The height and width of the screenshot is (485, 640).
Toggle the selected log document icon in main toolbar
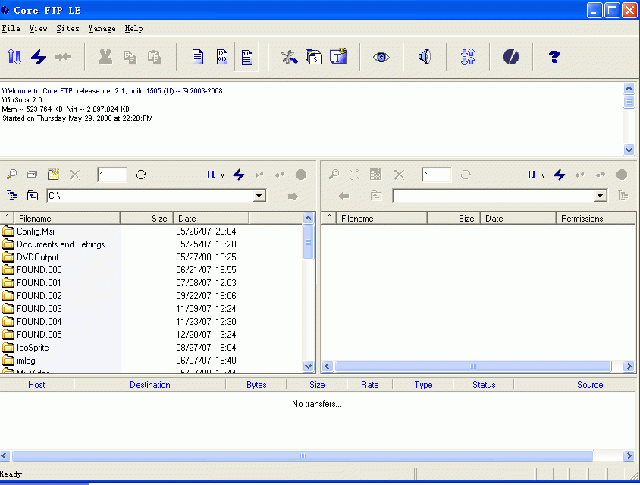[247, 57]
